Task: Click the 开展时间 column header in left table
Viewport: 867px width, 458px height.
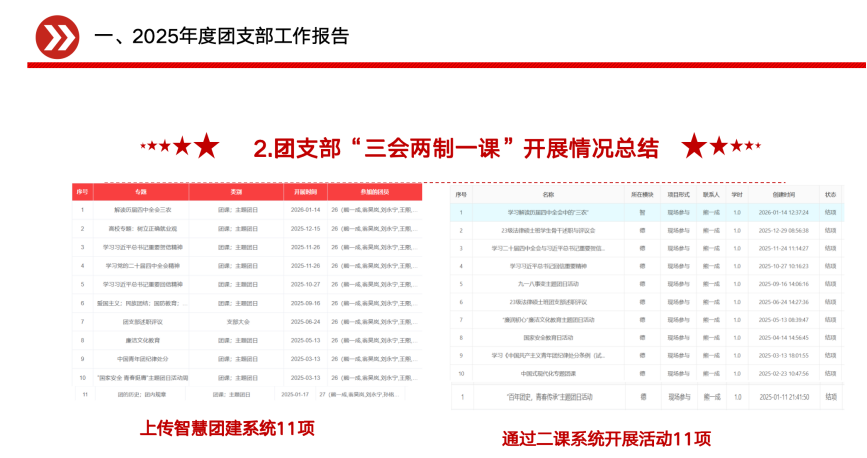Action: click(305, 192)
